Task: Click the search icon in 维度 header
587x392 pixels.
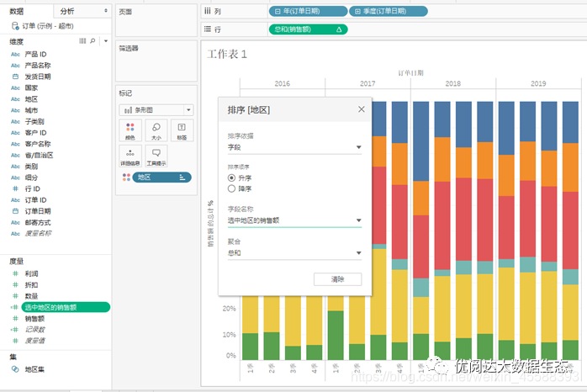Action: [x=93, y=41]
